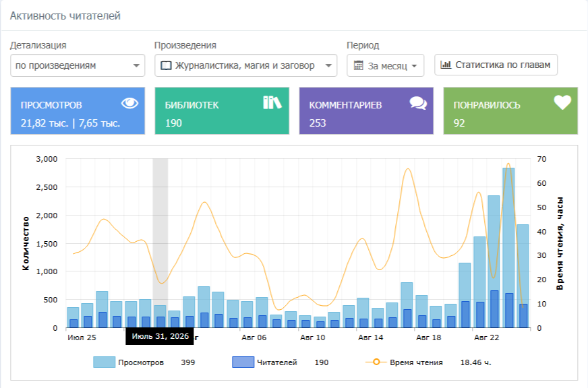
Task: Toggle the Читателей series in chart legend
Action: tap(276, 362)
